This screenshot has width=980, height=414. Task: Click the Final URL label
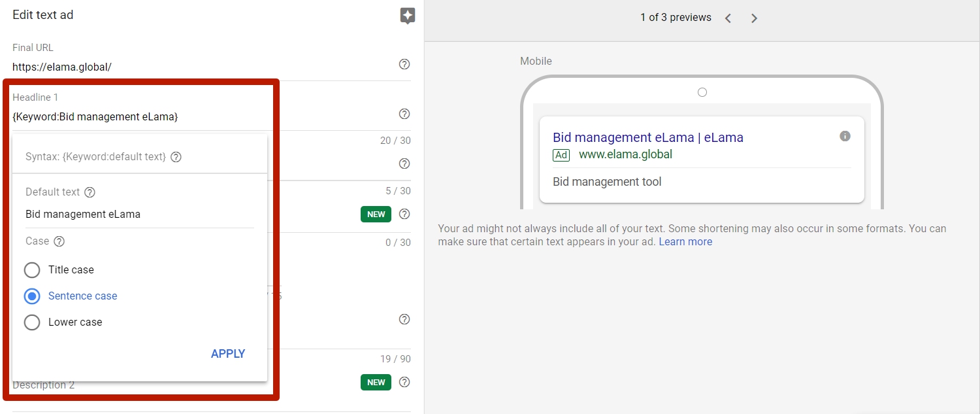point(33,48)
